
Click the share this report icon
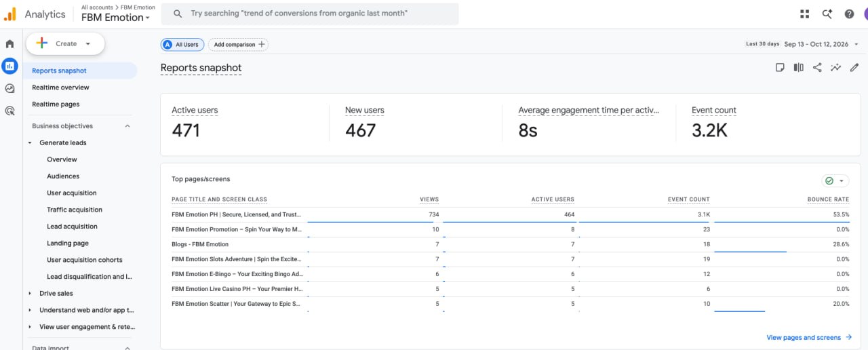click(x=817, y=67)
